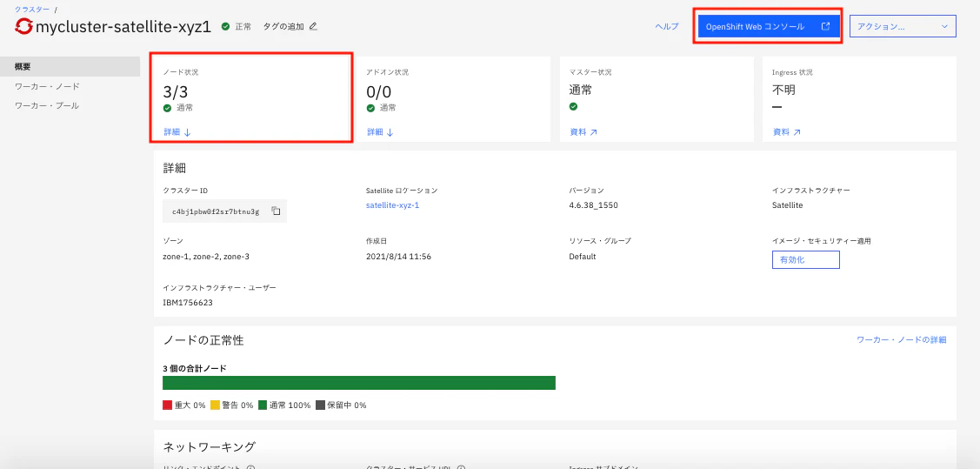Click 不明 value in Ingress 状況 card

(x=783, y=90)
